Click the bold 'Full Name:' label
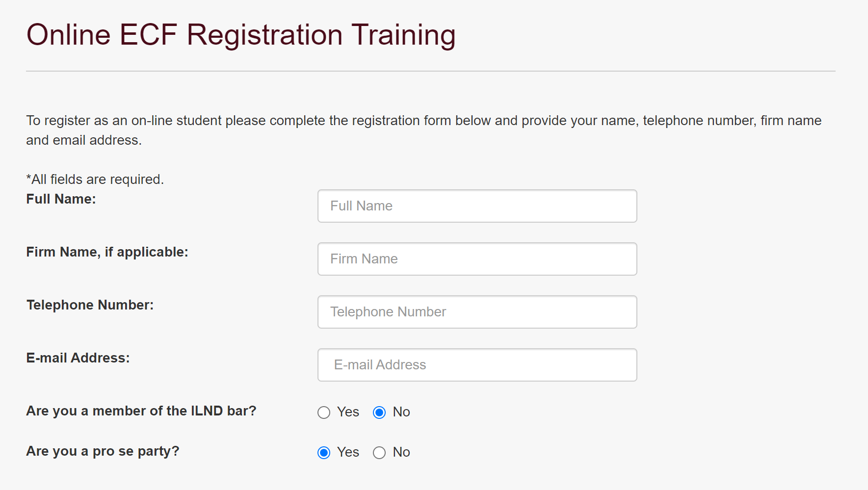The width and height of the screenshot is (868, 490). pos(61,199)
